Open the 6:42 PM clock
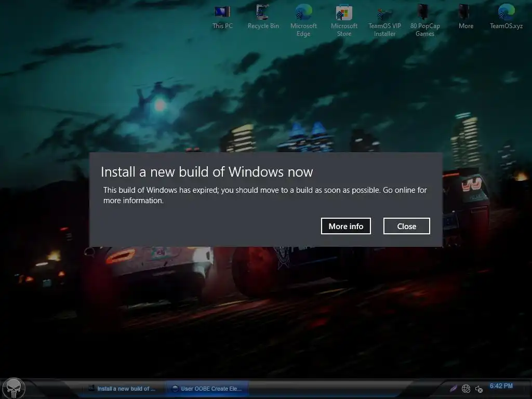Image resolution: width=532 pixels, height=399 pixels. point(501,386)
